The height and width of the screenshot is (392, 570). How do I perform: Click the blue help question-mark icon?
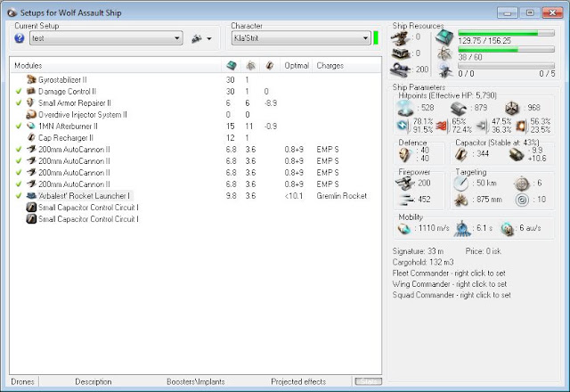pos(20,38)
